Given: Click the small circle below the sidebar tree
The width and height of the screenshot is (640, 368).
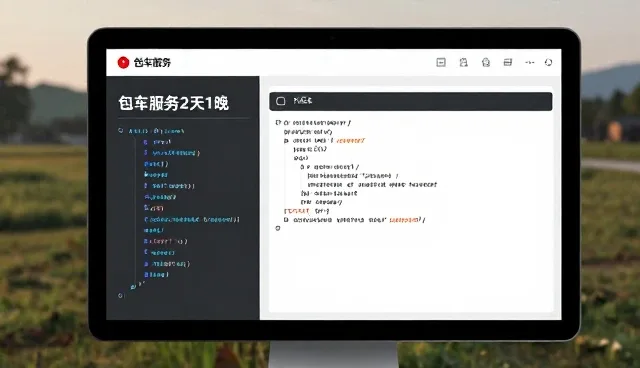Looking at the screenshot, I should (120, 295).
